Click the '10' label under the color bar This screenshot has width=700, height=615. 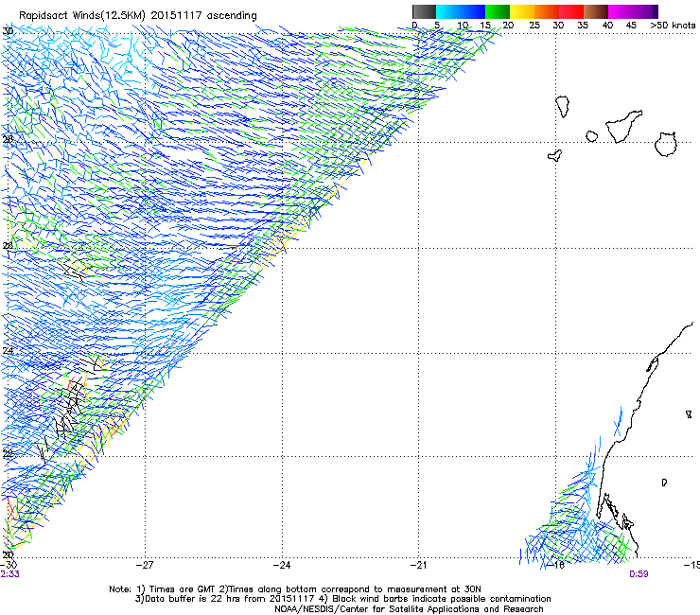[x=463, y=25]
